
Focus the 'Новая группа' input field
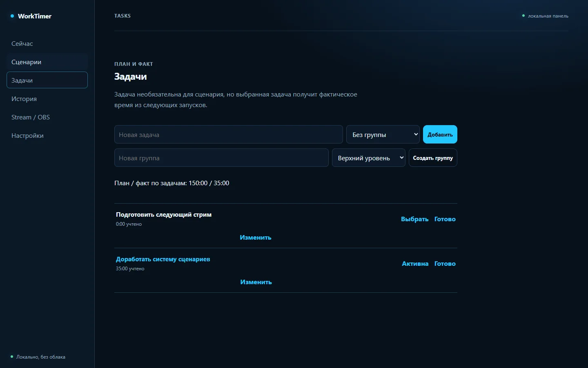(x=221, y=158)
